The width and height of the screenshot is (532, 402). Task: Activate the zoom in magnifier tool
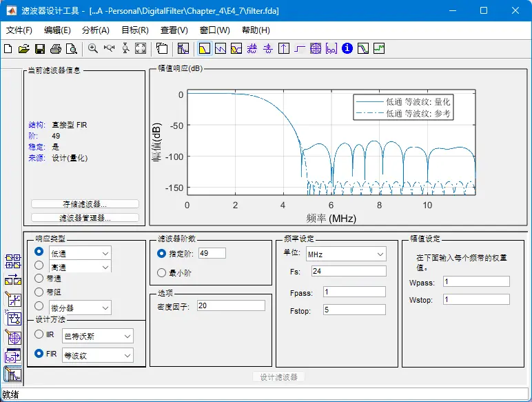[x=92, y=48]
